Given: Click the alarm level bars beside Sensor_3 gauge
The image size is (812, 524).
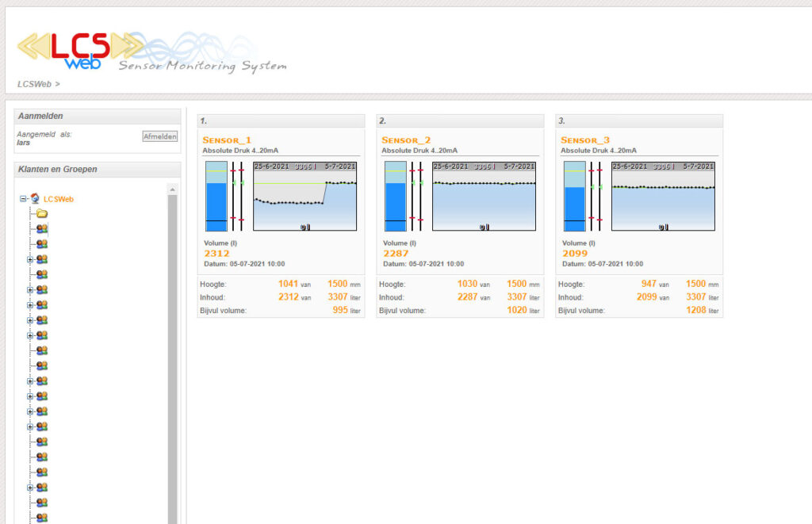Looking at the screenshot, I should click(x=596, y=197).
